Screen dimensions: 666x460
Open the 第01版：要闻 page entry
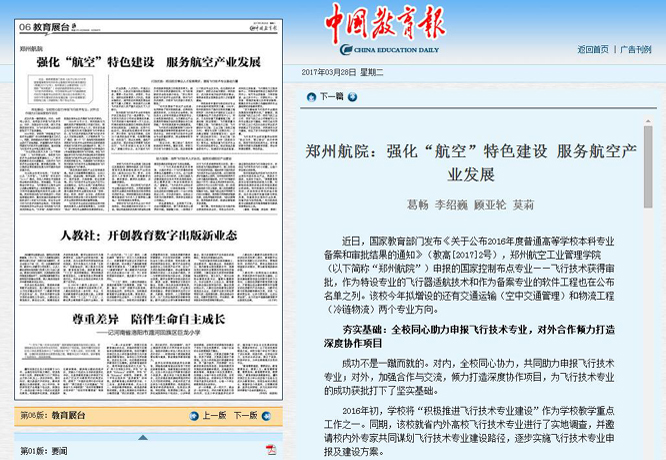(44, 451)
